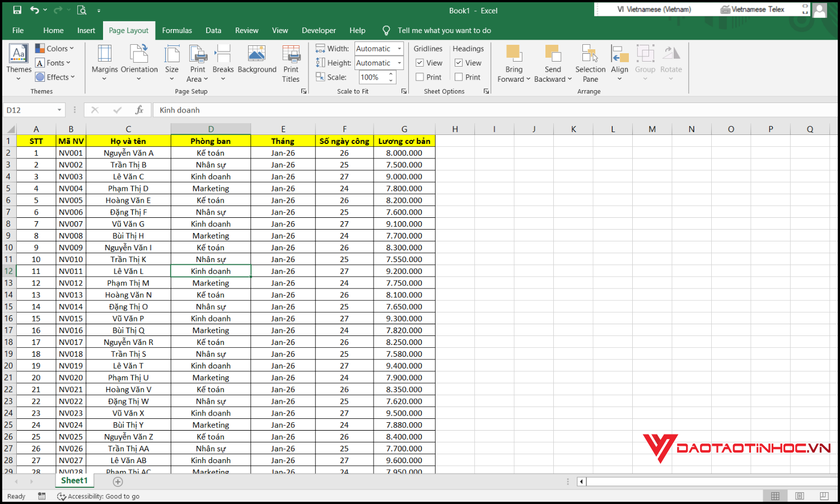The image size is (840, 504).
Task: Click the Breaks tool
Action: [223, 63]
